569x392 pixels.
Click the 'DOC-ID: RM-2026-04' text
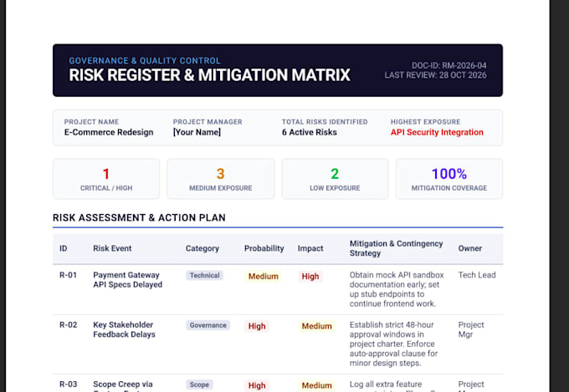(x=449, y=66)
